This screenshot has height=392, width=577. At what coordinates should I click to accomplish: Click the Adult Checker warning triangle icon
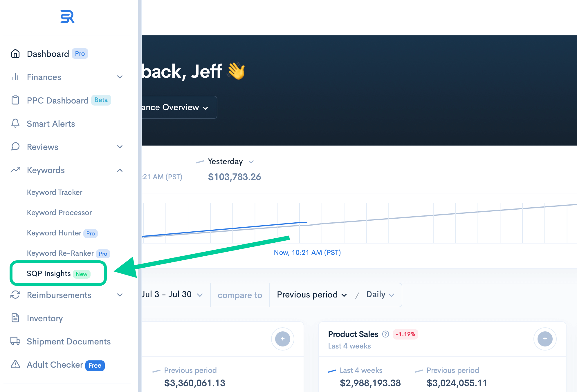[15, 364]
